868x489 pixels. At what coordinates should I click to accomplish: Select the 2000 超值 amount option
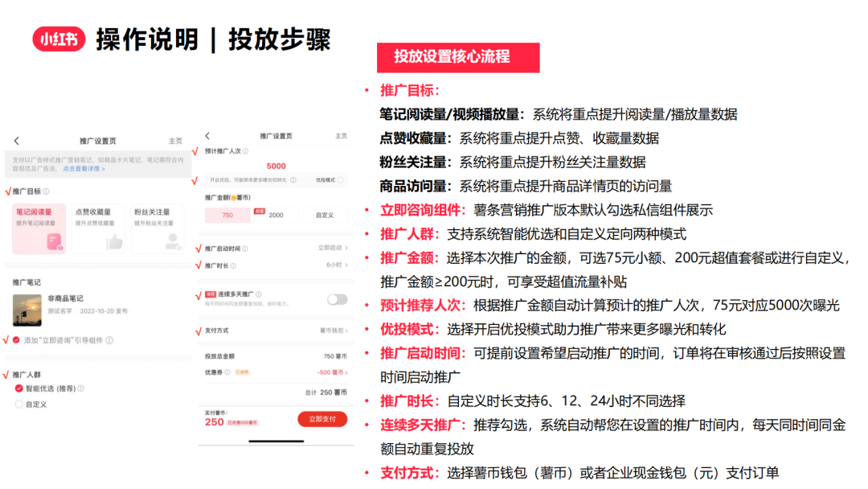(276, 215)
